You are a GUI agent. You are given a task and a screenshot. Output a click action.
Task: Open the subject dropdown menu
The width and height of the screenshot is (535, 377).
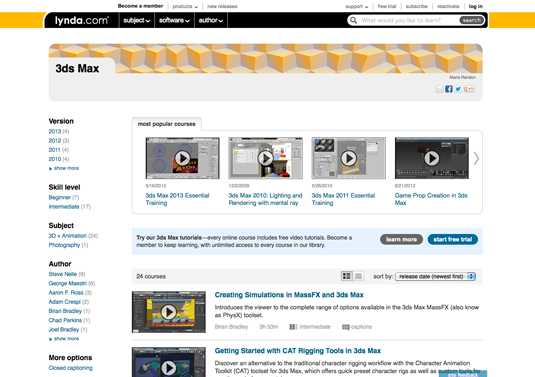tap(136, 20)
